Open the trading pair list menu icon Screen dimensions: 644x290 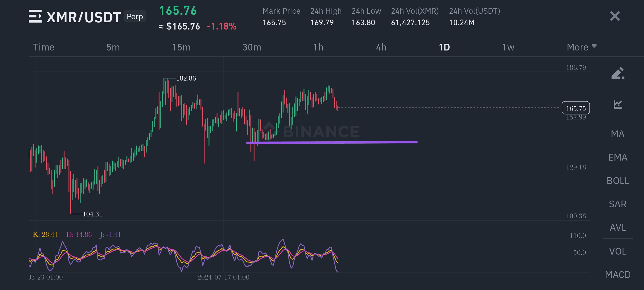point(35,16)
